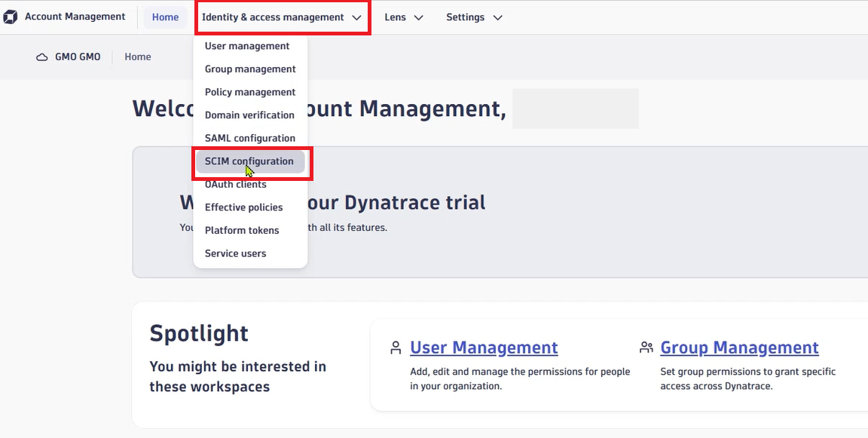
Task: Click 'You might be interested in these workspaces'
Action: [237, 376]
